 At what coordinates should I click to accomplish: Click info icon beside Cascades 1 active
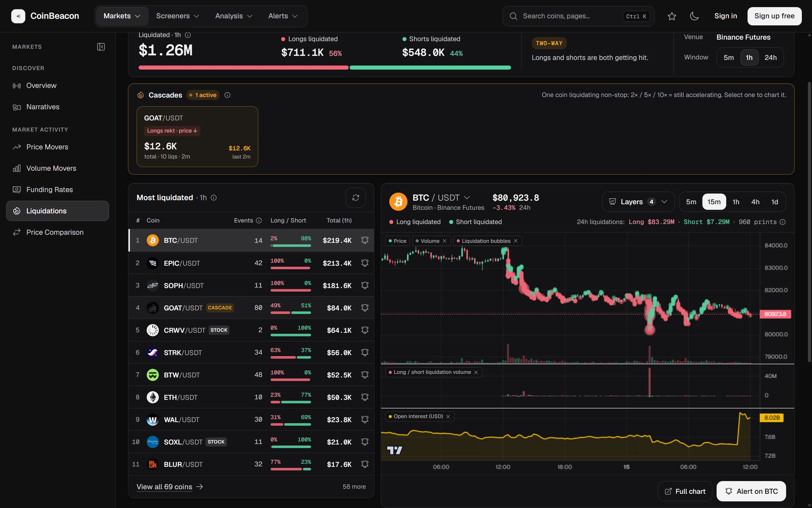click(x=227, y=95)
